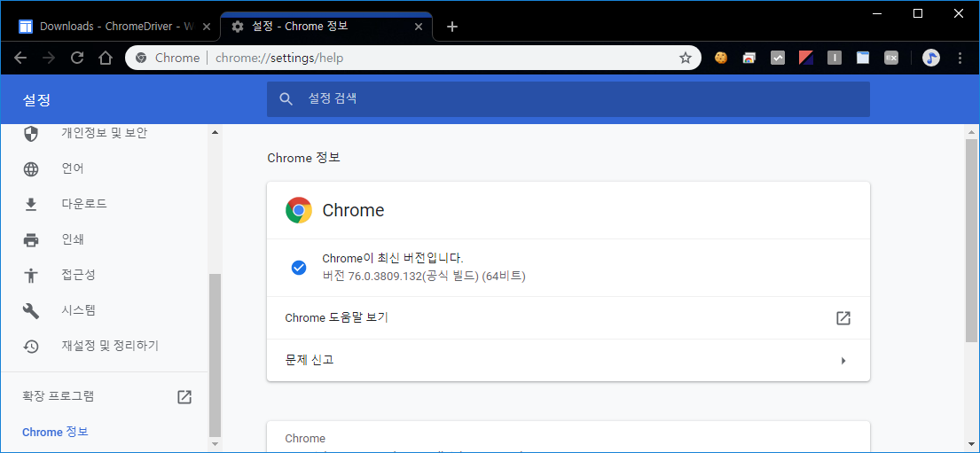Open the blue window extension icon
This screenshot has height=453, width=980.
863,59
